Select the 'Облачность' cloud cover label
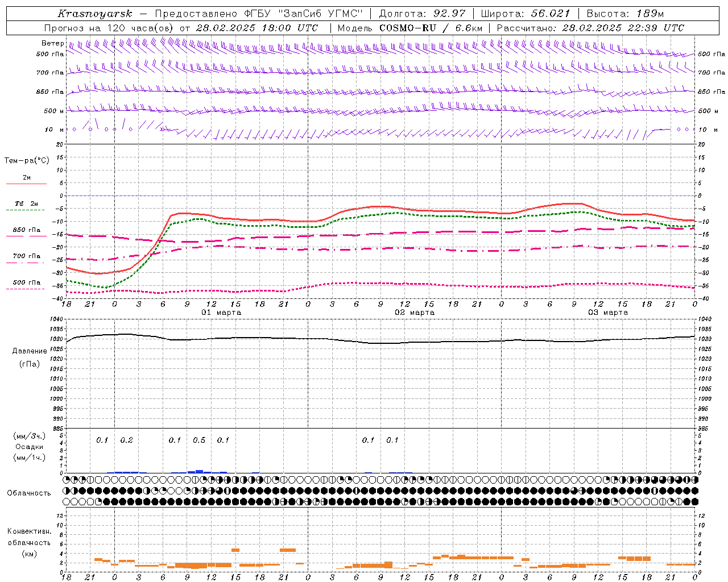 tap(29, 493)
